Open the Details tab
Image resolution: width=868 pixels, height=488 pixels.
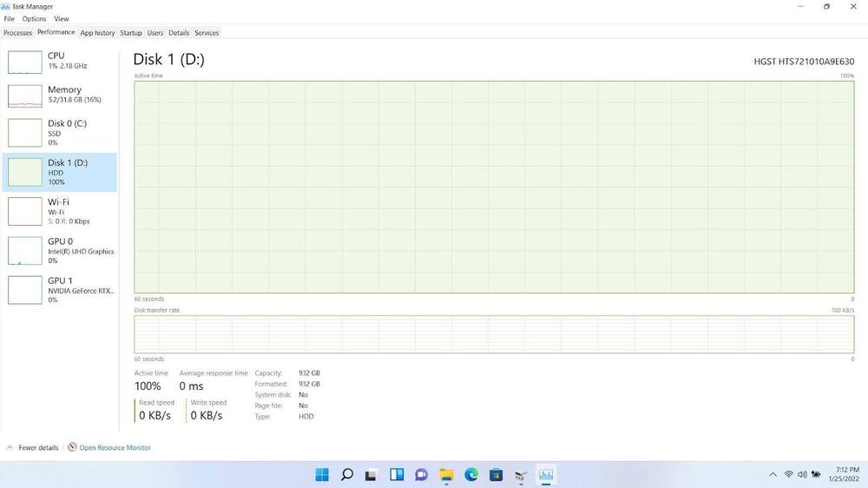tap(179, 33)
